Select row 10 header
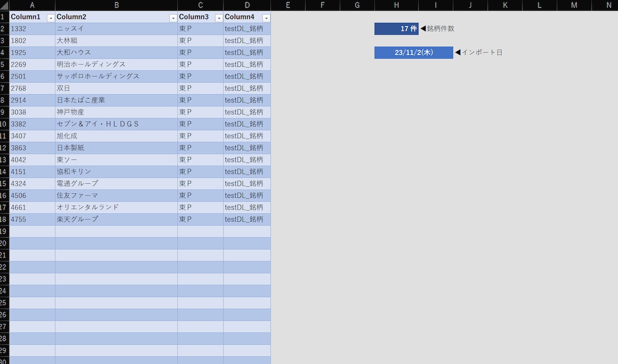 click(5, 124)
